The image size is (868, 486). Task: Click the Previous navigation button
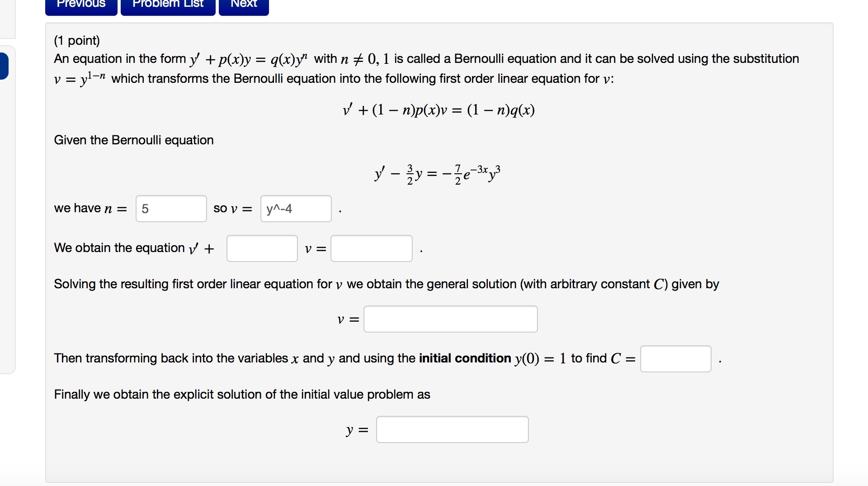80,5
